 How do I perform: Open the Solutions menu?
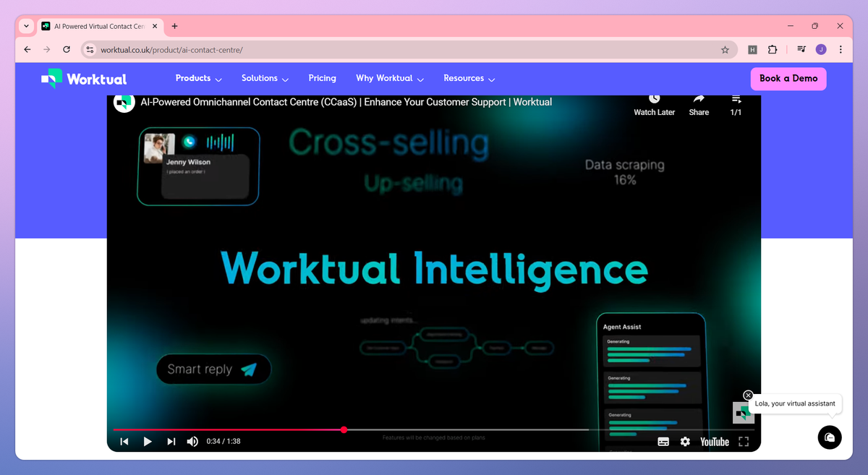265,78
